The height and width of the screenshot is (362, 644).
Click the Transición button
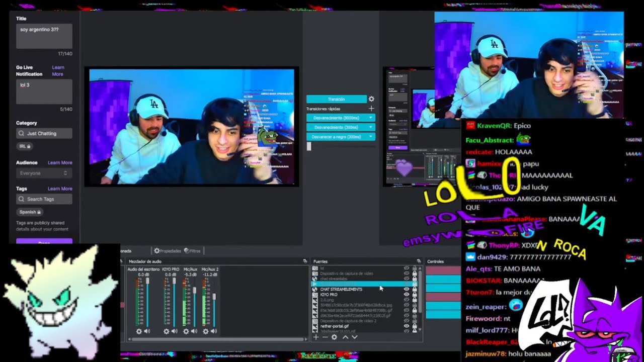tap(336, 99)
